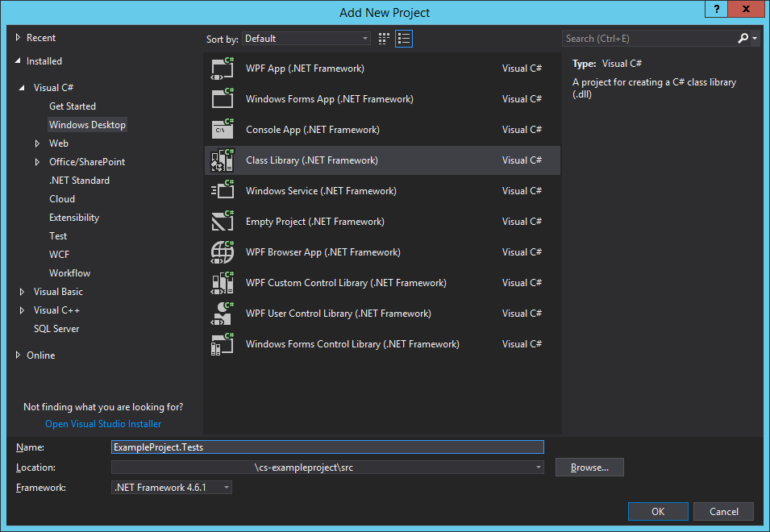Click the Empty Project template icon
Screen dimensions: 770x532
(222, 222)
